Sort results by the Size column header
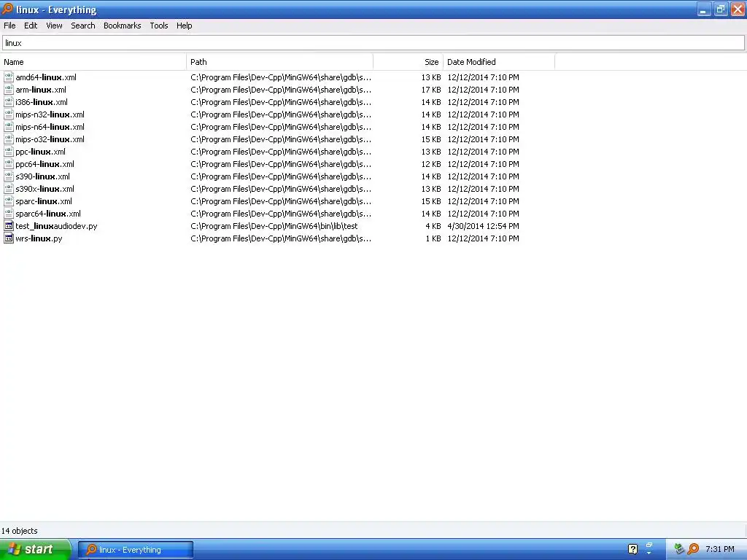The image size is (747, 560). [409, 62]
